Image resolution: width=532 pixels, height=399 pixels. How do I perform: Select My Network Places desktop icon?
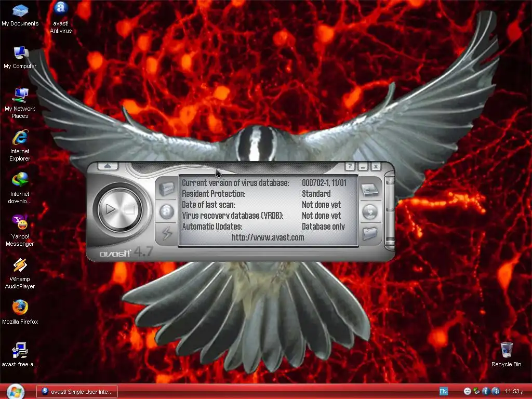click(20, 103)
